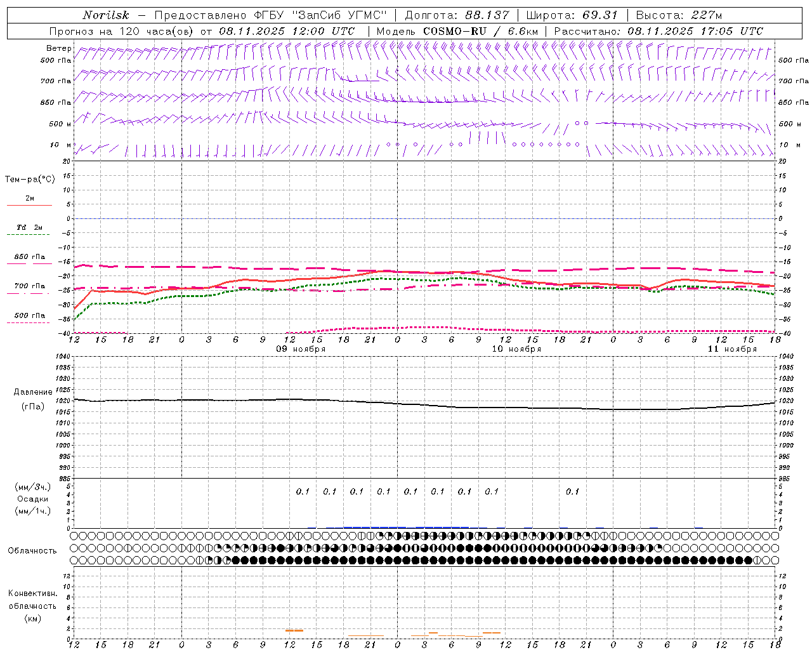Click the Осадки precipitation label
812x650 pixels.
pos(33,499)
